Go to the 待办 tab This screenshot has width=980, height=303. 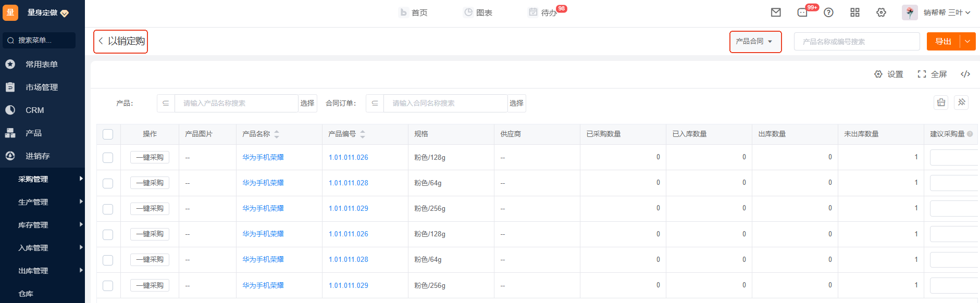[543, 12]
